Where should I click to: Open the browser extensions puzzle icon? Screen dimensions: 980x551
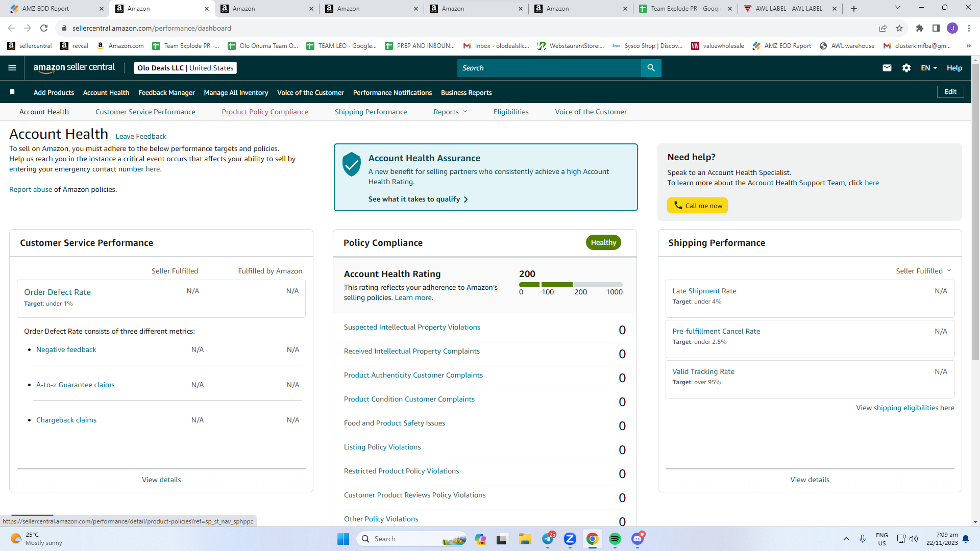pyautogui.click(x=920, y=28)
